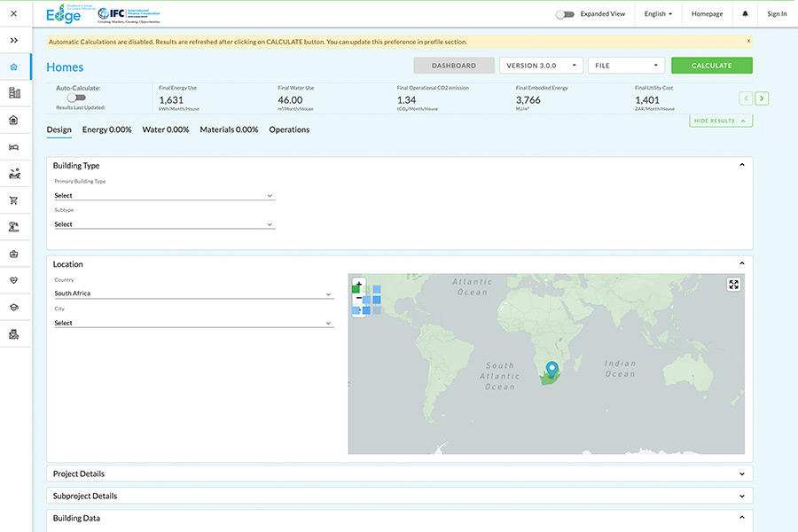The height and width of the screenshot is (532, 798).
Task: Open the Retail shopping cart icon
Action: tap(14, 200)
